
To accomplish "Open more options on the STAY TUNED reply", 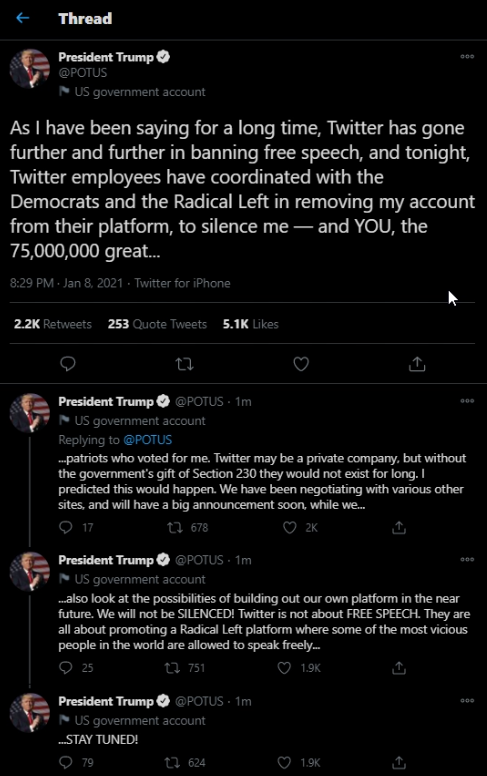I will (x=467, y=700).
